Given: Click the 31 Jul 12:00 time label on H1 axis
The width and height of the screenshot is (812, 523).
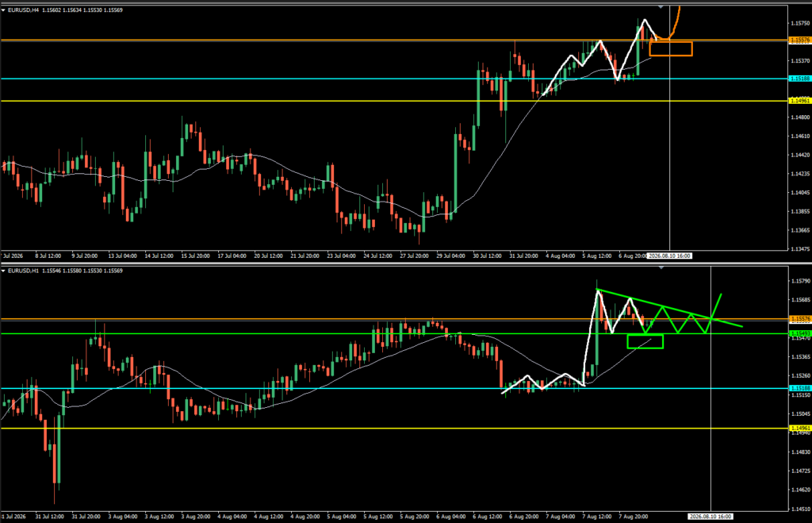Looking at the screenshot, I should 50,517.
